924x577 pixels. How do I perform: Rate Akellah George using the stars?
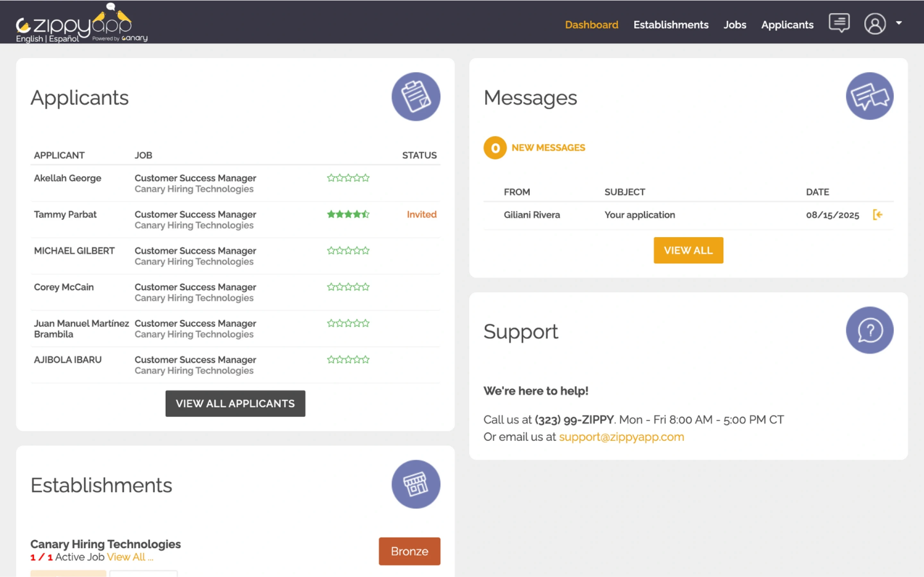click(348, 178)
